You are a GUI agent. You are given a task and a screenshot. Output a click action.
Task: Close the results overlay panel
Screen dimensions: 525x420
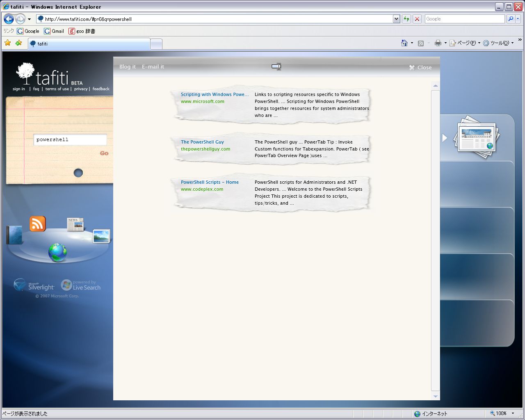click(x=420, y=68)
